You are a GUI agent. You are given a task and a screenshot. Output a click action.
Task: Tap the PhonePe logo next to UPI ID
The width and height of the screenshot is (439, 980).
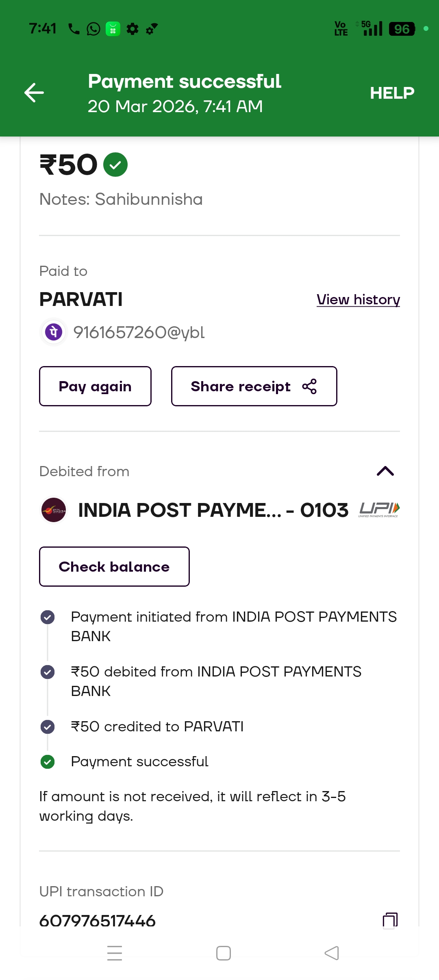54,332
